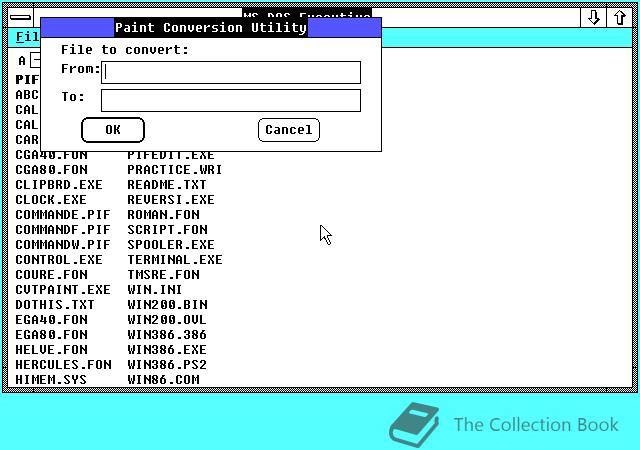Open the File menu in MS-DOS Executive

tap(28, 37)
